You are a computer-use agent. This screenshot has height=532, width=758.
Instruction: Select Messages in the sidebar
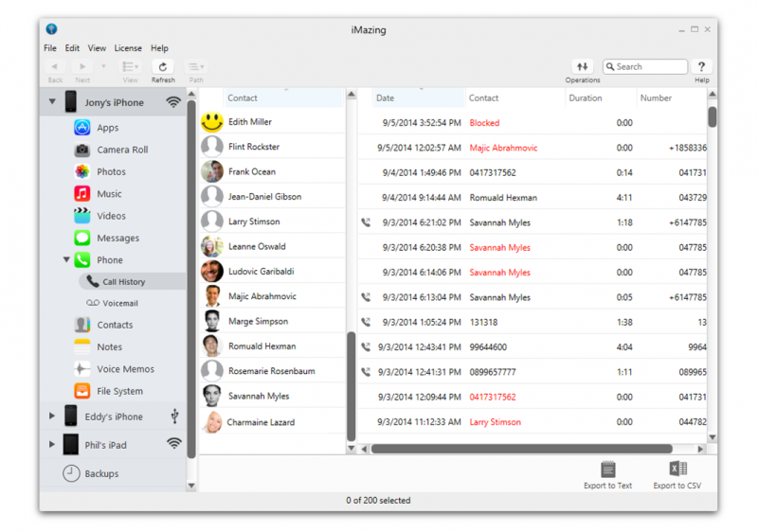(x=117, y=239)
